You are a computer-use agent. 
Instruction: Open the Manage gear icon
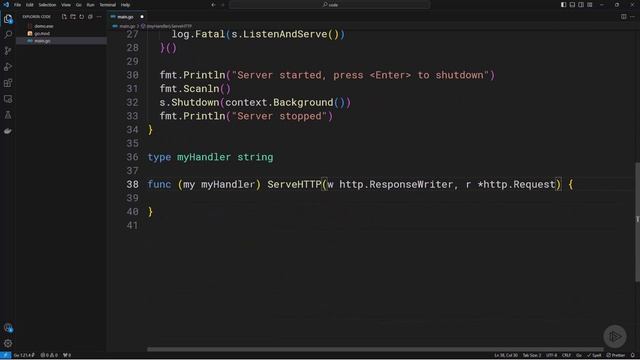(8, 344)
